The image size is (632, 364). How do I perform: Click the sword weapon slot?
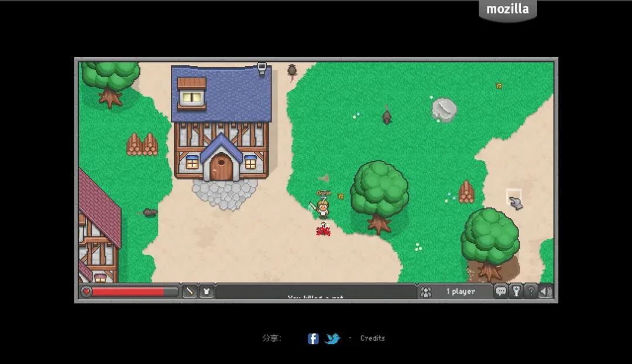click(x=190, y=291)
